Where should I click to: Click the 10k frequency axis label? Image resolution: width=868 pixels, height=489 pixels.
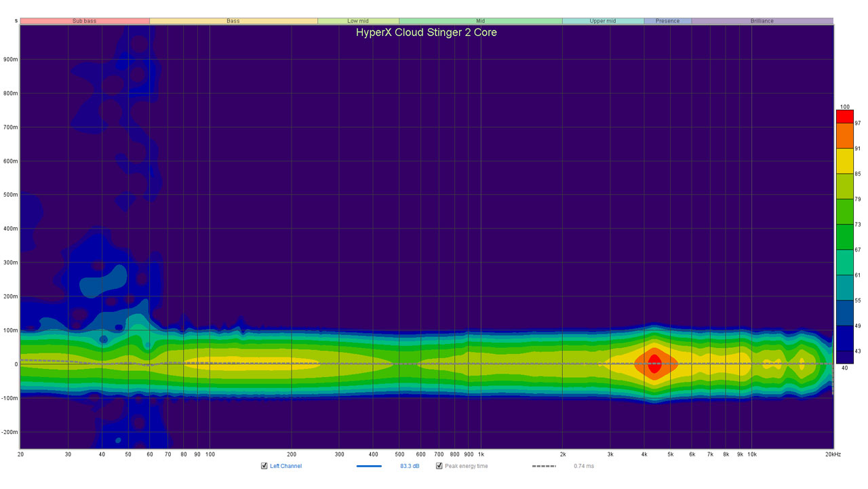[x=751, y=454]
